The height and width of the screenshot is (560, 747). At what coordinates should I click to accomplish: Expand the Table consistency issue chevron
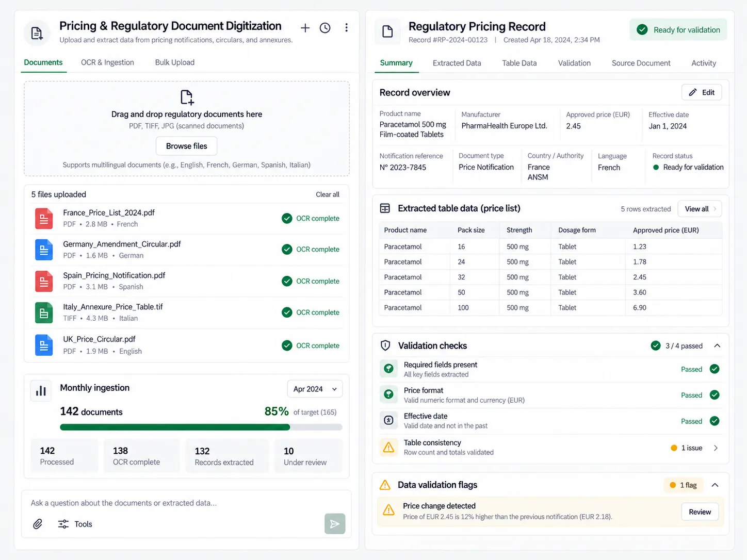click(x=716, y=448)
